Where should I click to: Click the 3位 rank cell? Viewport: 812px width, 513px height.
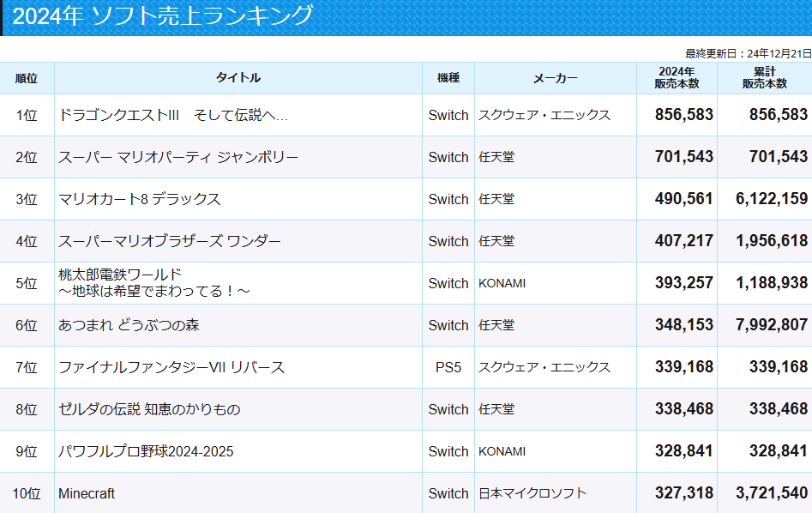click(27, 199)
